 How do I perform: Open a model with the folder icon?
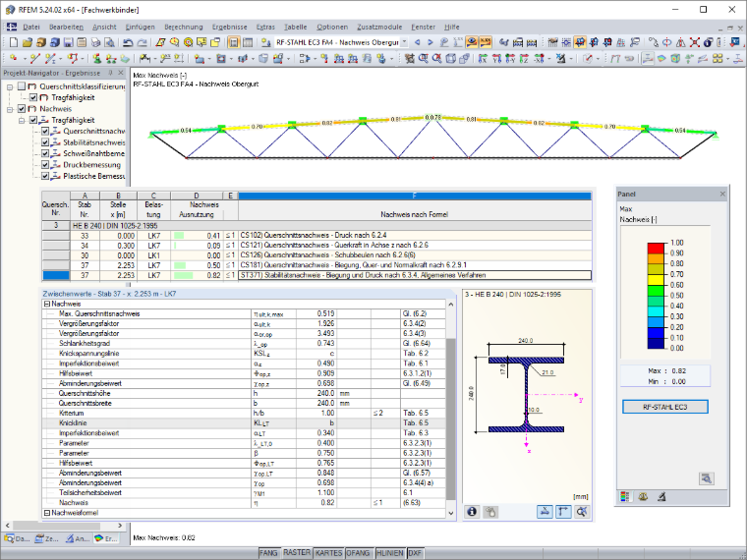tap(28, 42)
